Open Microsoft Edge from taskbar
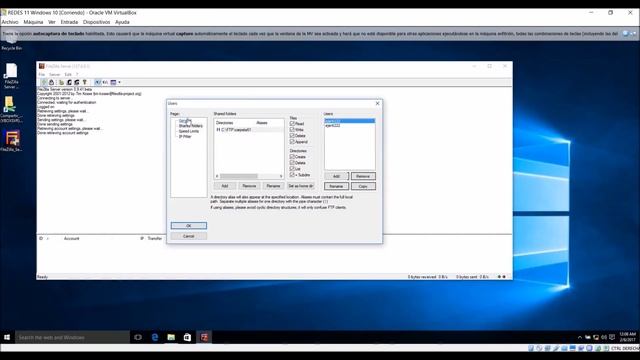The image size is (640, 360). point(155,337)
